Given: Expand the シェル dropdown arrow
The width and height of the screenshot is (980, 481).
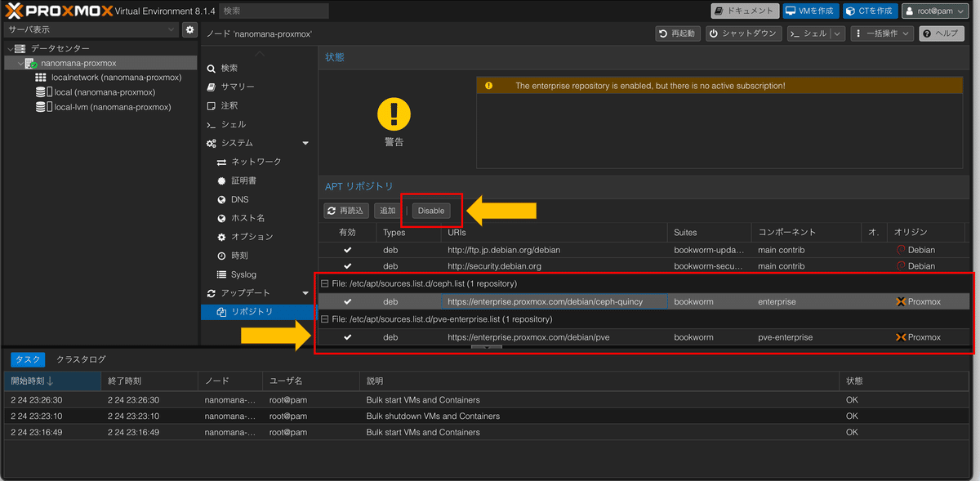Looking at the screenshot, I should pyautogui.click(x=838, y=33).
